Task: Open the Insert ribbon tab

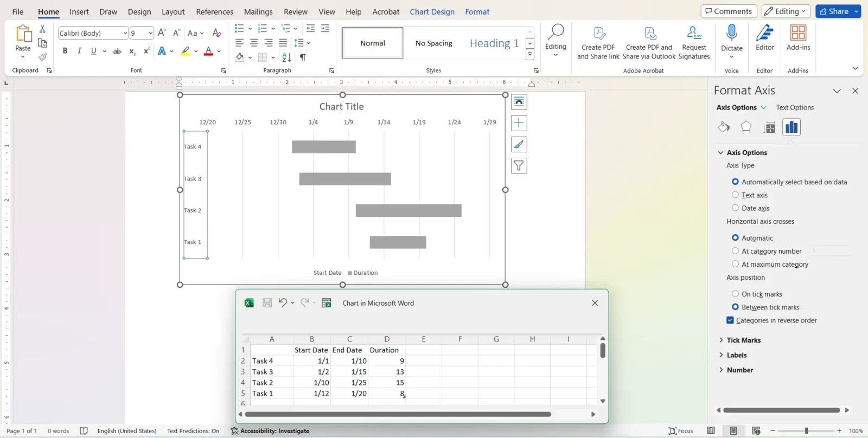Action: pos(79,11)
